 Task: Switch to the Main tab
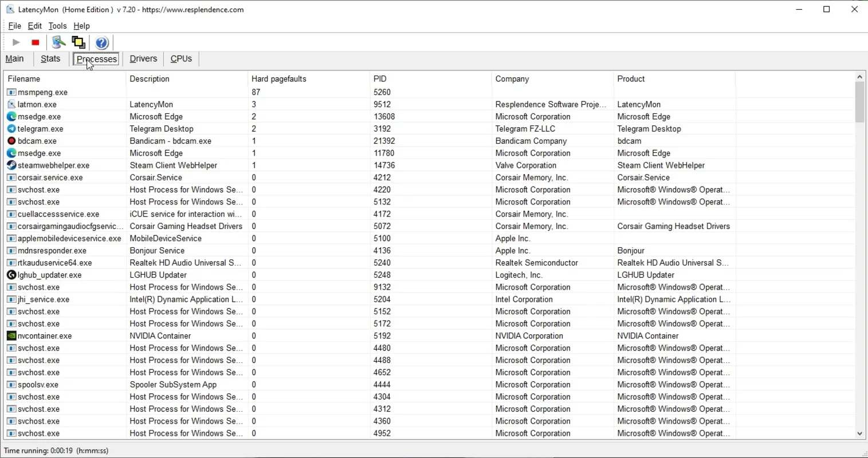pos(15,58)
